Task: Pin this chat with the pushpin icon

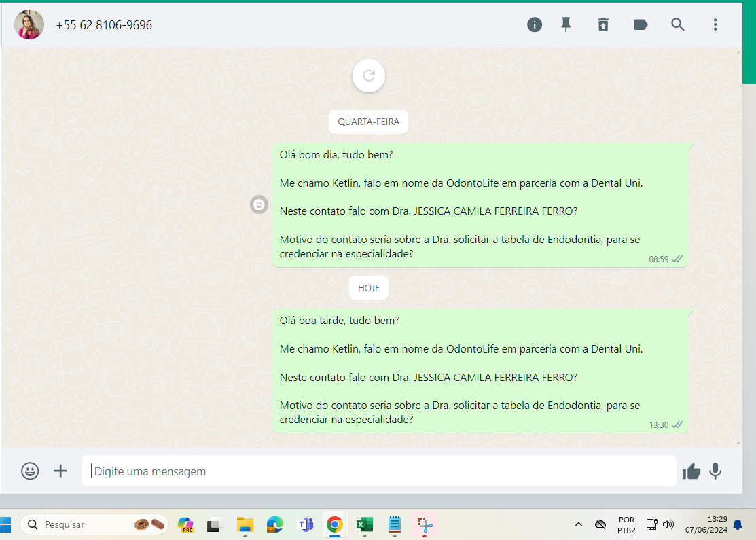Action: [566, 24]
